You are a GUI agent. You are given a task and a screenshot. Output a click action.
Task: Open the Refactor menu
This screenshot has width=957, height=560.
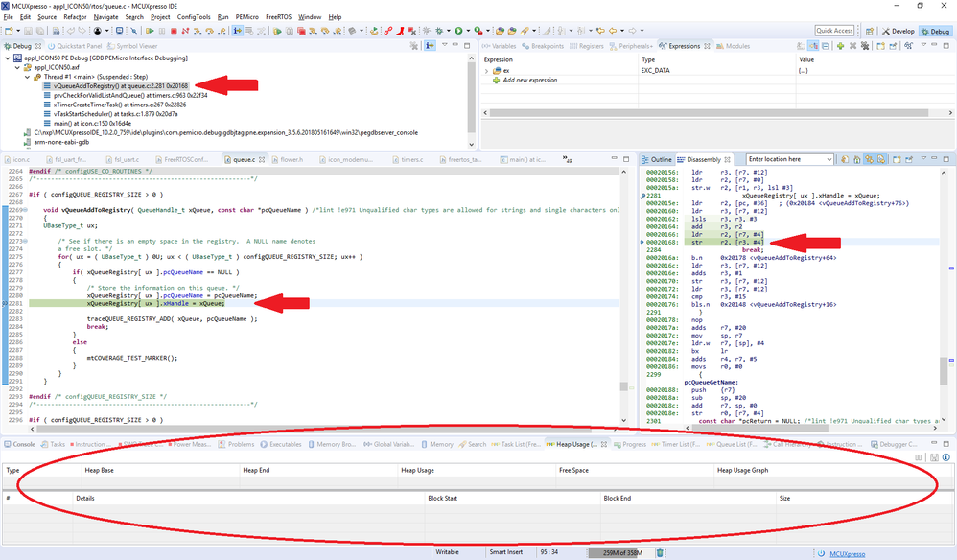coord(75,17)
